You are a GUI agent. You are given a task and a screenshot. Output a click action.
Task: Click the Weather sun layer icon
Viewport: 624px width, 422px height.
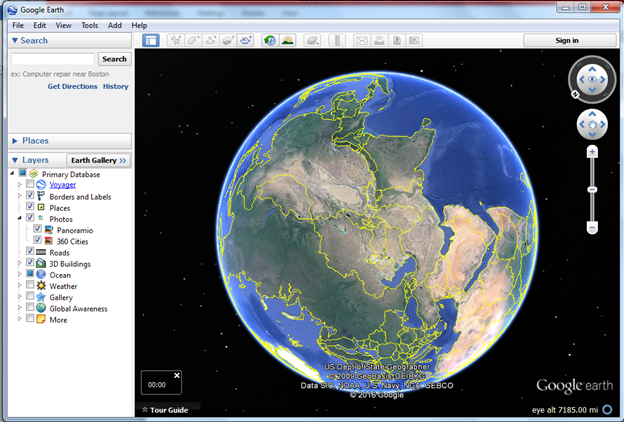point(41,286)
